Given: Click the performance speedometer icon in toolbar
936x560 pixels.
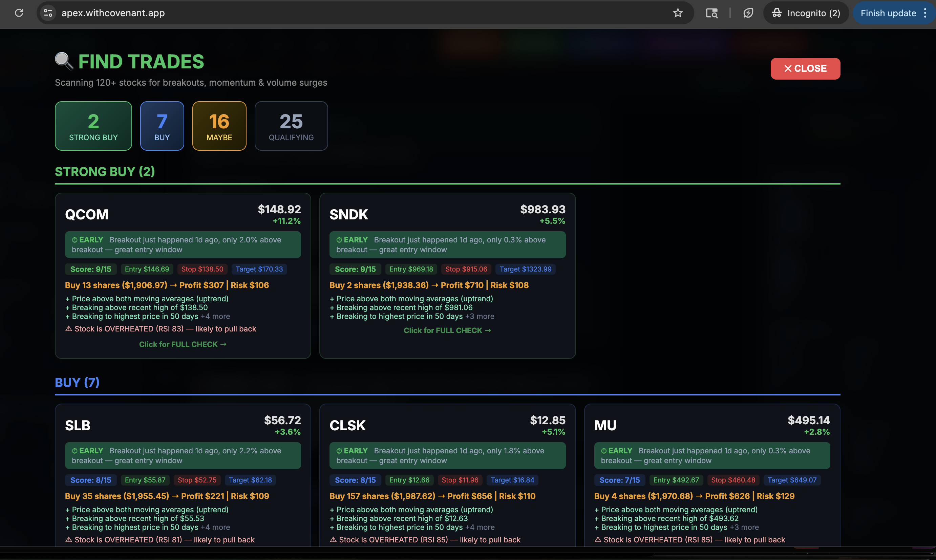Looking at the screenshot, I should coord(748,13).
